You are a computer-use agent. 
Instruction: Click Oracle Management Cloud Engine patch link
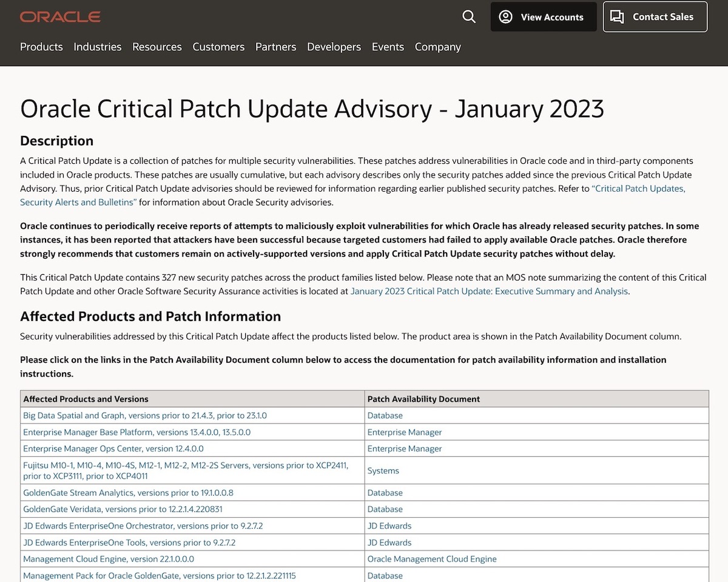(x=432, y=559)
